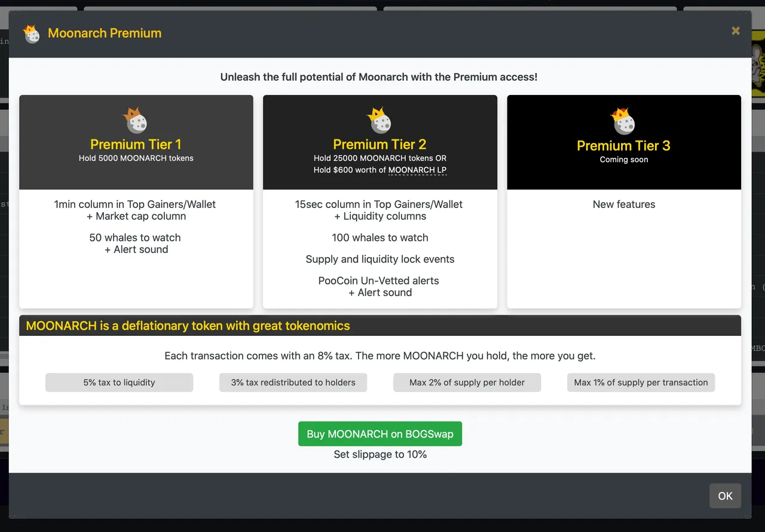This screenshot has height=532, width=765.
Task: Select the Premium Tier 2 heading
Action: tap(380, 145)
